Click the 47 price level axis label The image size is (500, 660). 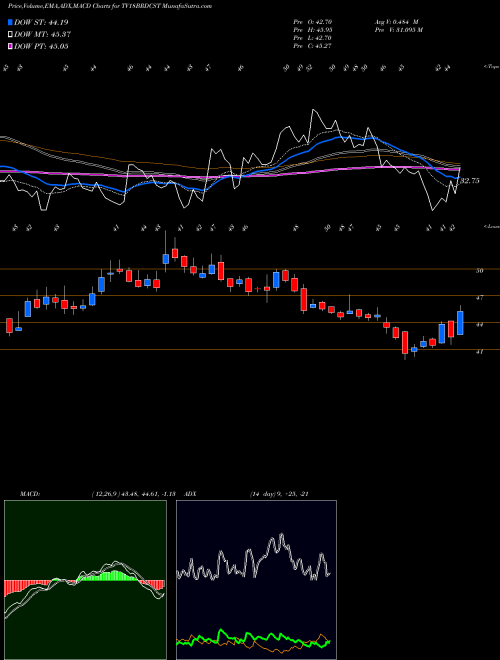pos(479,298)
